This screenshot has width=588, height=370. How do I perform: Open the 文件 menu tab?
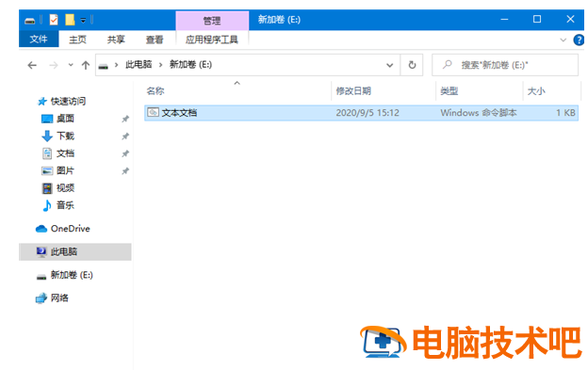39,39
